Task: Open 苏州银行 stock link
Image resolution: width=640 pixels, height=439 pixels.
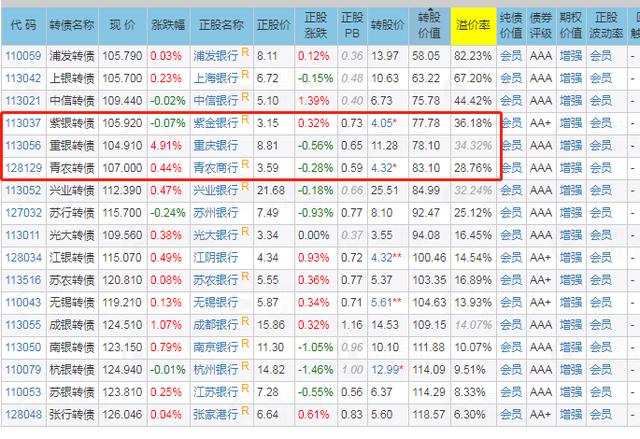Action: 216,213
